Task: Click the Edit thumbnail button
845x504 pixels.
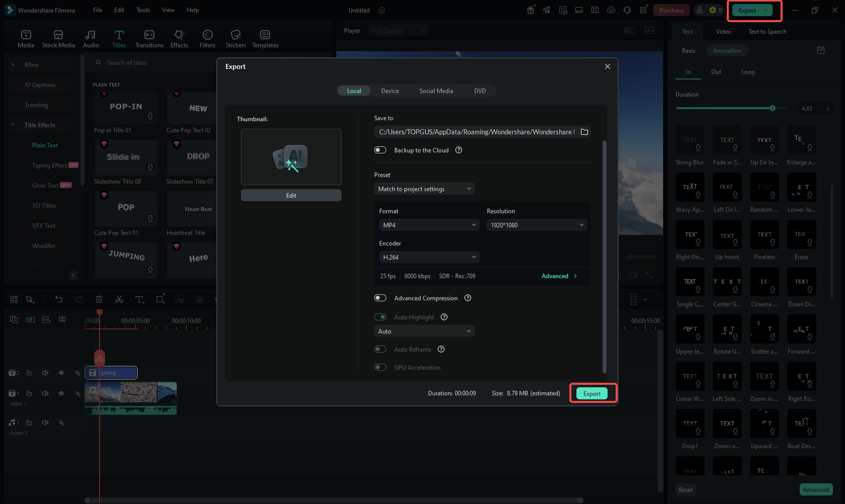Action: [x=291, y=195]
